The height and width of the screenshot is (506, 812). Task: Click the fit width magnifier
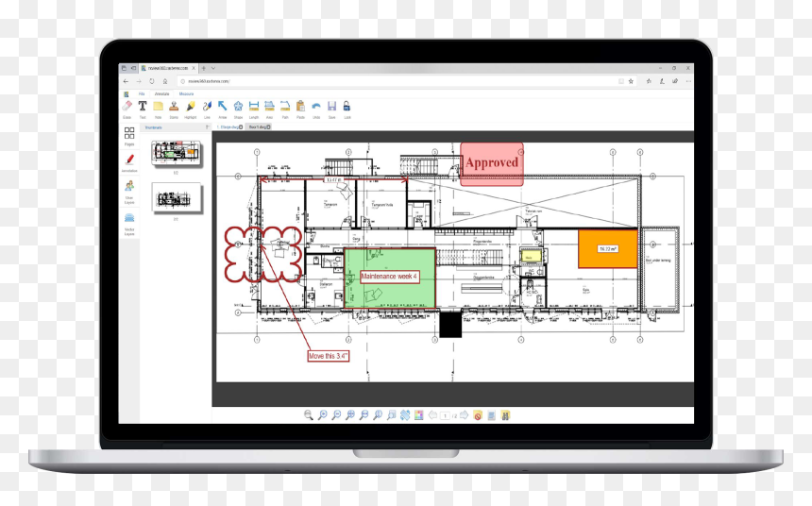364,414
